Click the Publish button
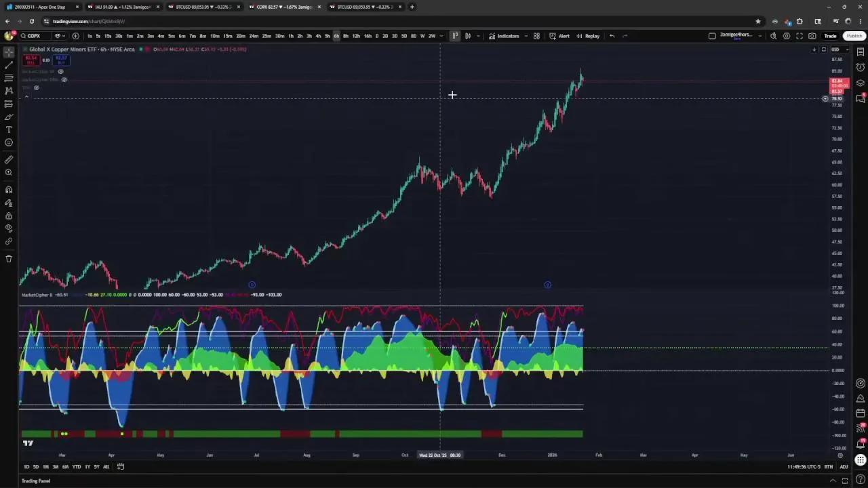Viewport: 868px width, 488px height. 854,36
